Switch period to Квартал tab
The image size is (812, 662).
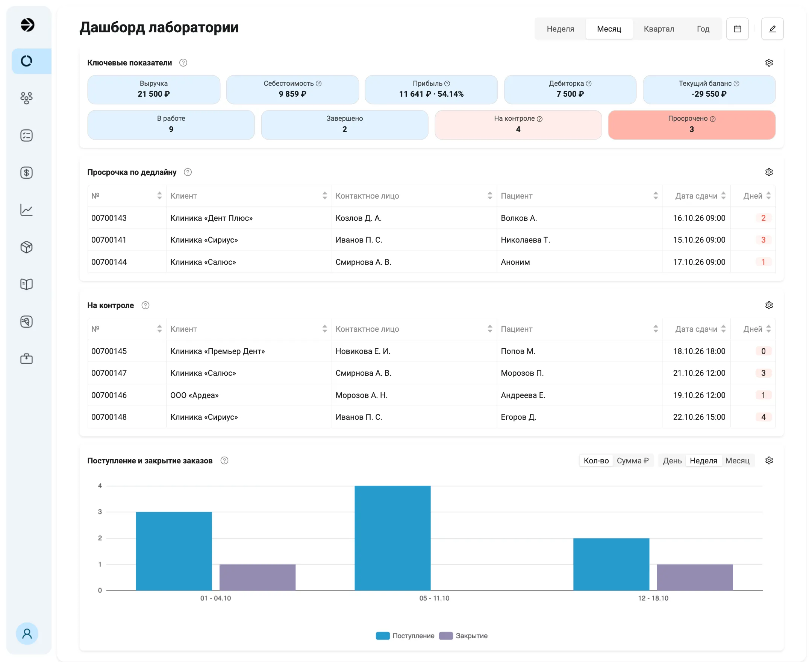[x=659, y=29]
